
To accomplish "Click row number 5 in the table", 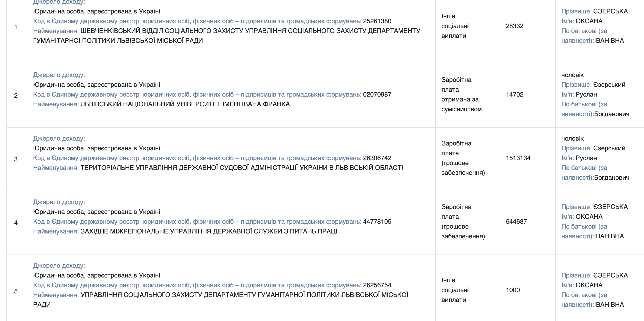I will (x=16, y=291).
